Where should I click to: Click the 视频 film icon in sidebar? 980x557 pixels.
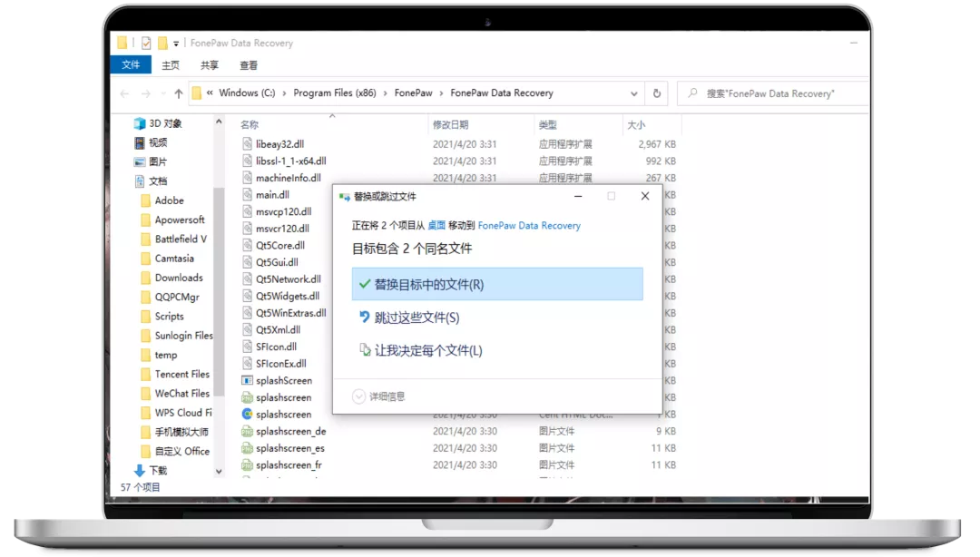coord(140,142)
